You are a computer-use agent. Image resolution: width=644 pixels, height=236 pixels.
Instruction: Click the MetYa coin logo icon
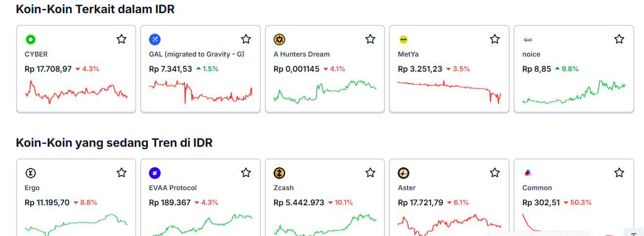point(404,39)
